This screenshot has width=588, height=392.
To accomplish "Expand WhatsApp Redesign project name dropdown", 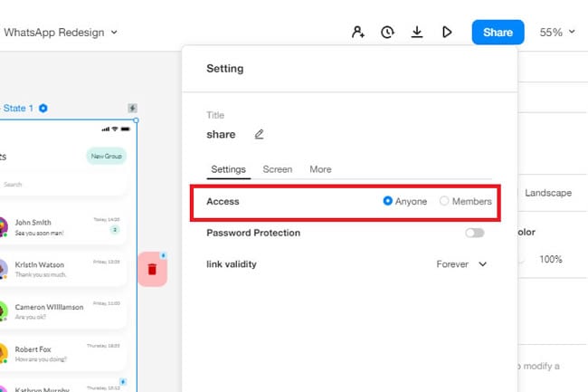I will (x=61, y=33).
